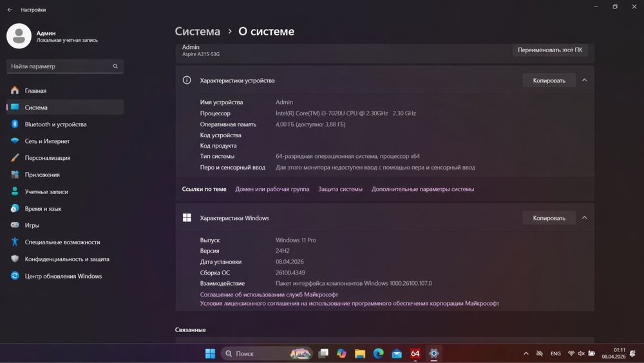Copy Windows specifications with Копировать
The width and height of the screenshot is (644, 363).
pyautogui.click(x=549, y=218)
